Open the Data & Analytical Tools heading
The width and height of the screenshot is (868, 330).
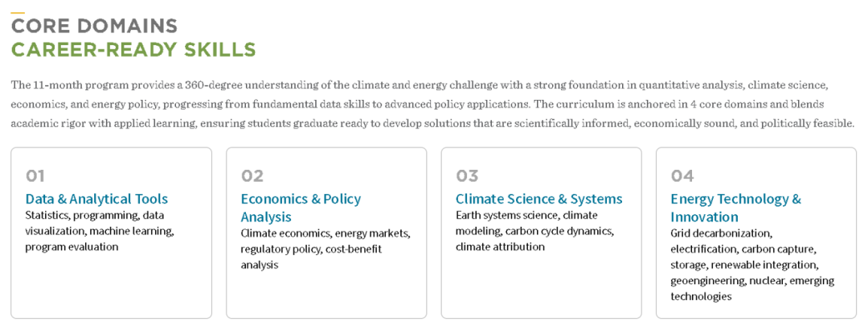pyautogui.click(x=96, y=199)
